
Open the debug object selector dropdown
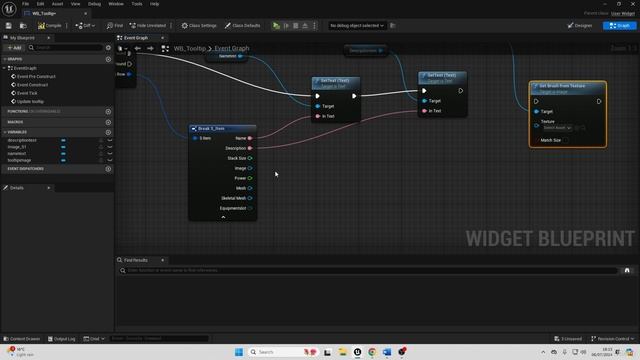(x=357, y=26)
